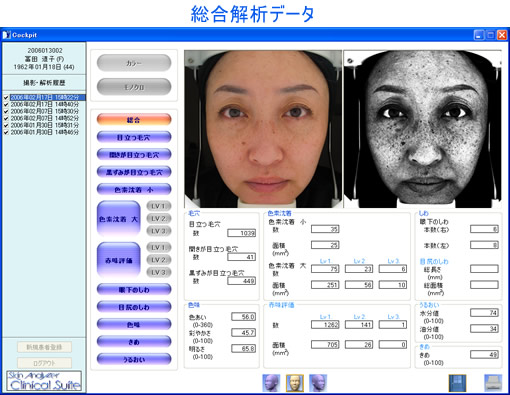510x395 pixels.
Task: Click the きめ field showing 49
Action: (484, 354)
